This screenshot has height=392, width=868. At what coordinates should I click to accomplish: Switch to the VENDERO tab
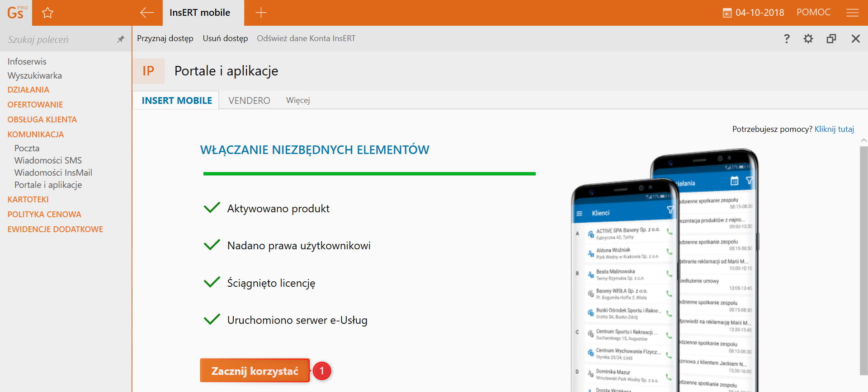[x=249, y=100]
